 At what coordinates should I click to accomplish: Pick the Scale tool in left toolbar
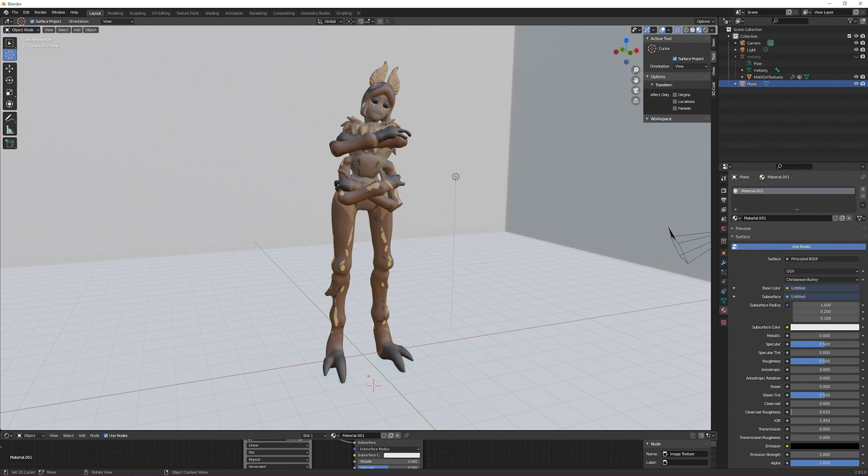[x=9, y=92]
